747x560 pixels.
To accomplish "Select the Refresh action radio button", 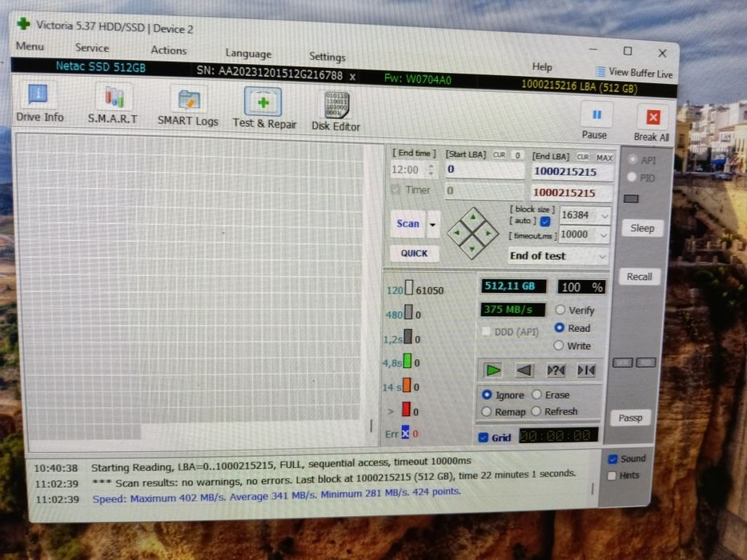I will tap(536, 411).
